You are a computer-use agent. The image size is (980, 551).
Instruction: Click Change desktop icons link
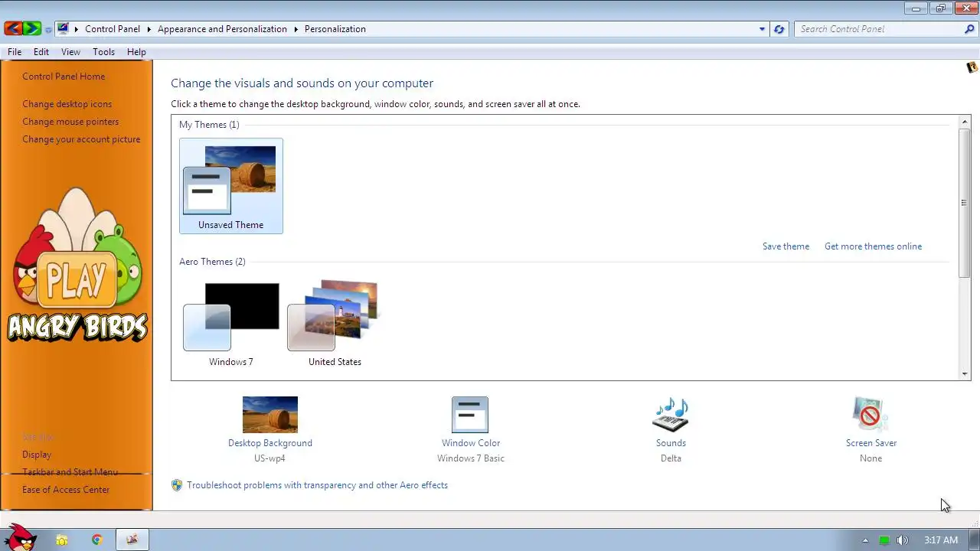[67, 104]
